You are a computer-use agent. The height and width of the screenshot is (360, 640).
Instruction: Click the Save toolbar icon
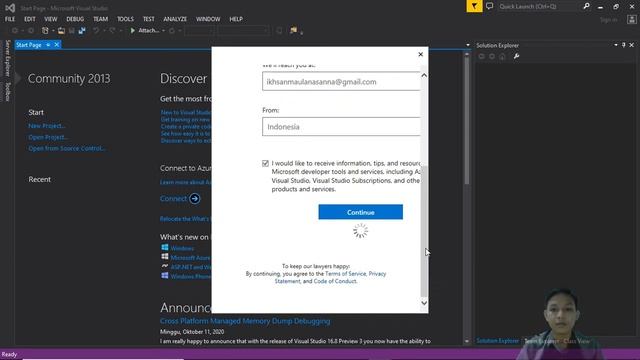72,31
